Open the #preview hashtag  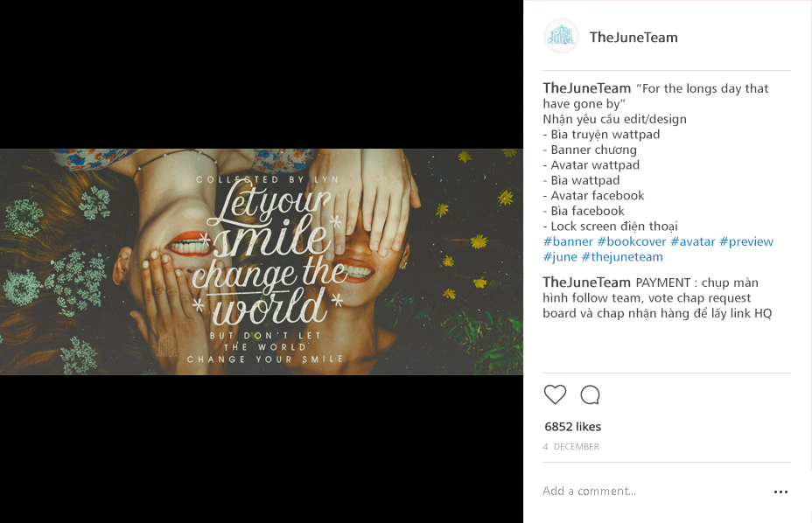746,241
